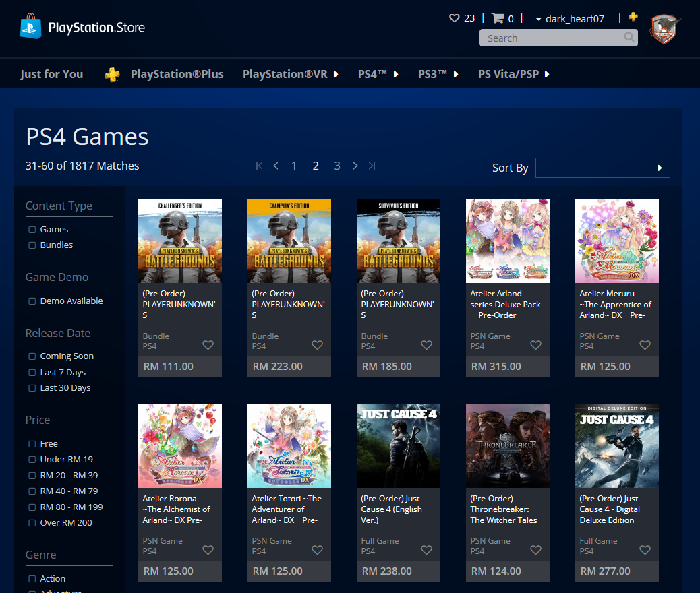This screenshot has width=700, height=593.
Task: Click price RM 124.00 for Thronebreaker
Action: pos(496,571)
